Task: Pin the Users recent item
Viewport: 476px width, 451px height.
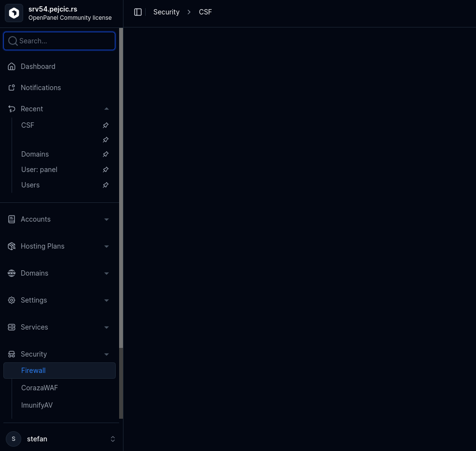Action: click(106, 185)
